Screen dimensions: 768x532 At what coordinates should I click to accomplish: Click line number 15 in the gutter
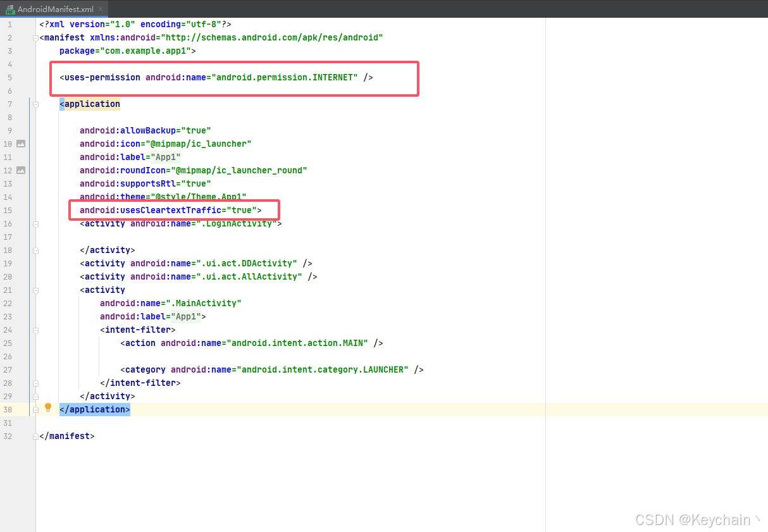coord(8,210)
